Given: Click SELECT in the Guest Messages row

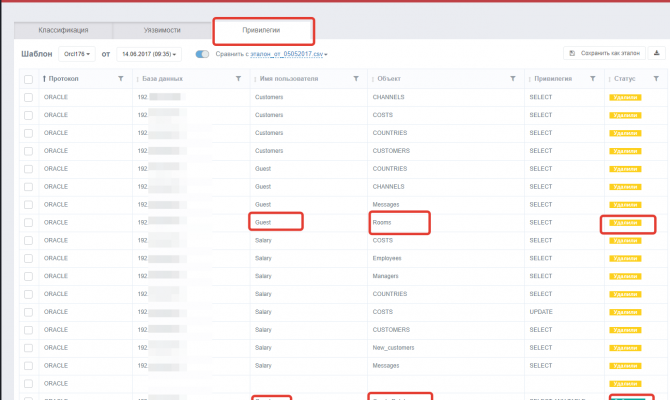Looking at the screenshot, I should 541,205.
